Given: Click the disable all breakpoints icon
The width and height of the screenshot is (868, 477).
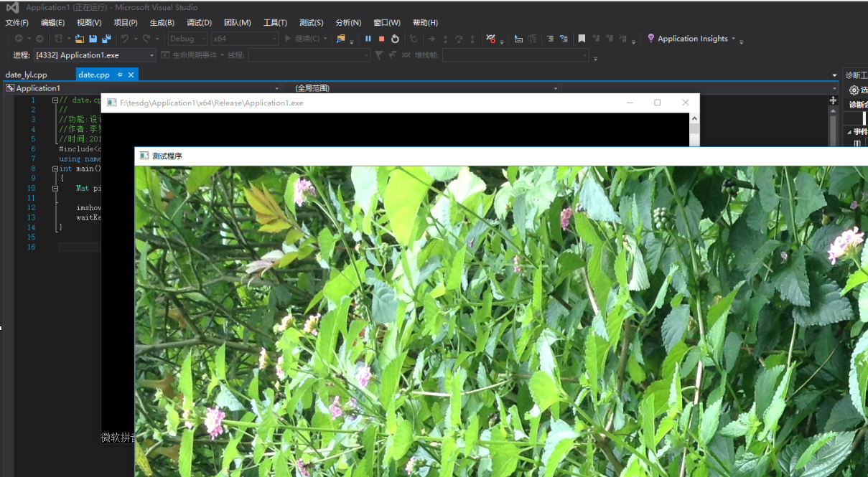Looking at the screenshot, I should [x=490, y=39].
